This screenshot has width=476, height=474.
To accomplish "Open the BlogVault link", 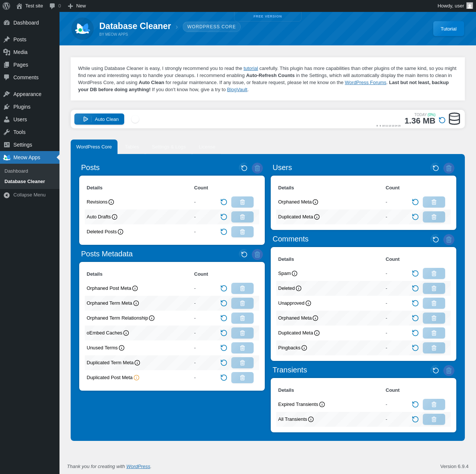I will [237, 90].
